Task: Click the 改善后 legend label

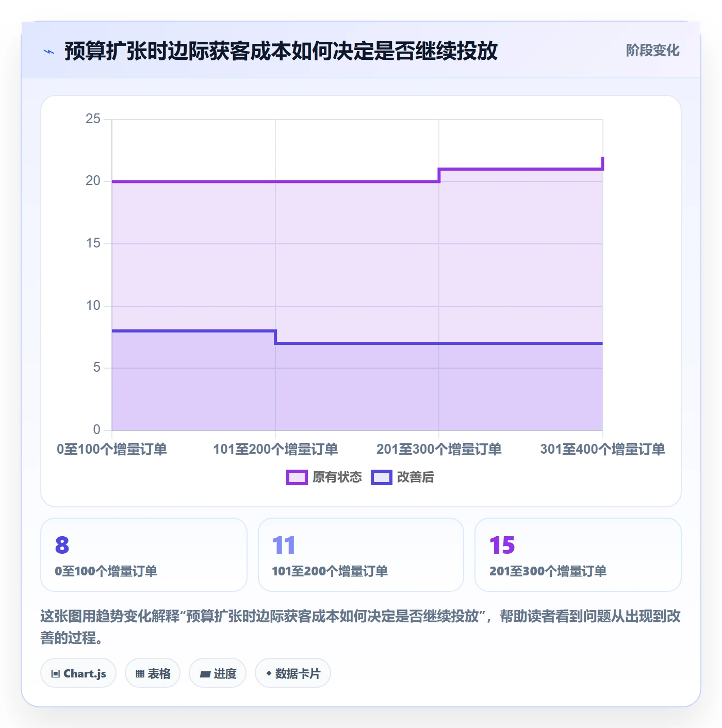Action: [415, 477]
